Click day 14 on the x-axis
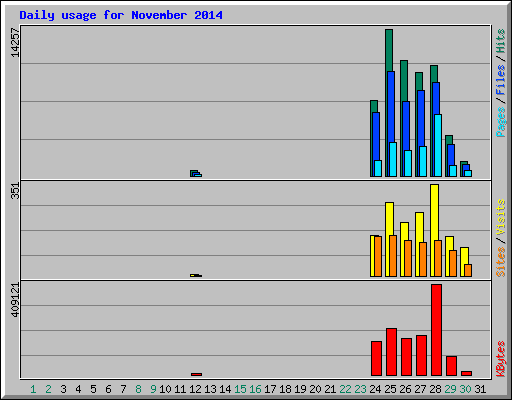512x400 pixels. tap(225, 389)
